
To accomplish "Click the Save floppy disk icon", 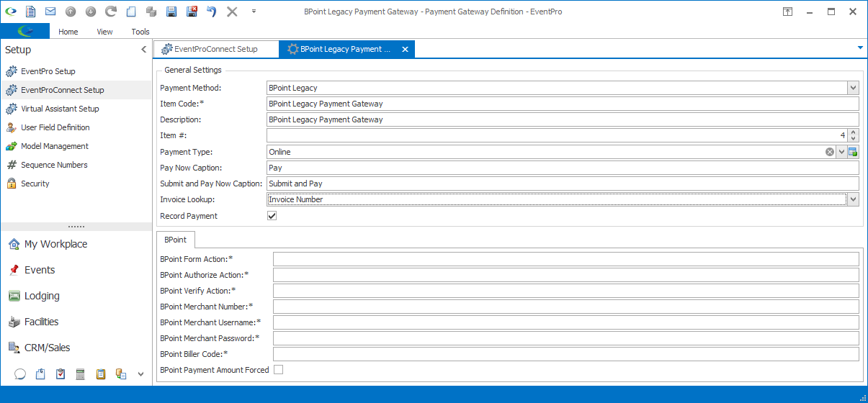I will pos(171,12).
